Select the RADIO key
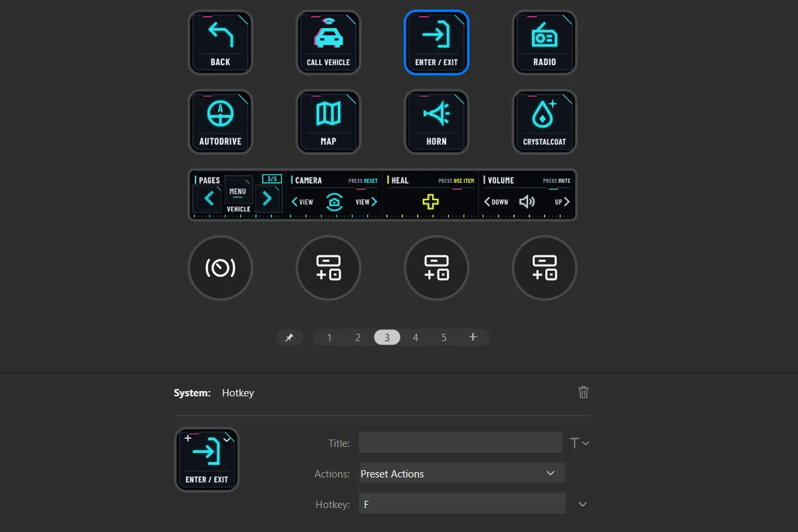 click(x=545, y=42)
